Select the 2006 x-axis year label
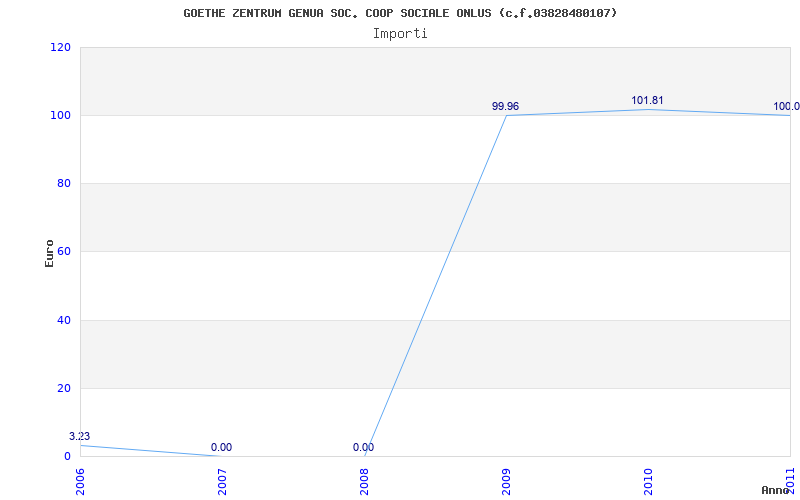This screenshot has height=500, width=800. [81, 482]
